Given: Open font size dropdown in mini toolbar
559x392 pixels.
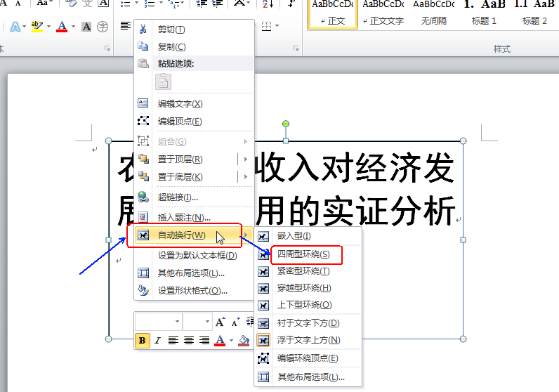Looking at the screenshot, I should tap(207, 322).
